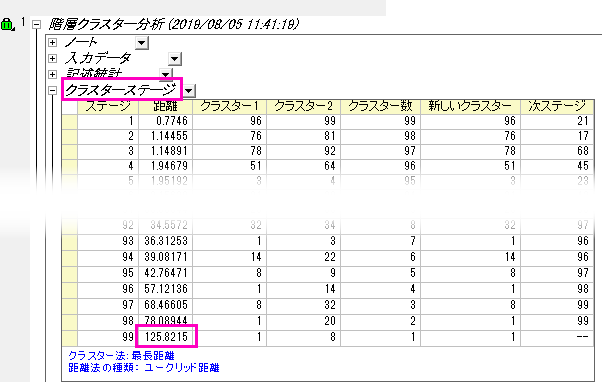
Task: Select distance cell 57.12136
Action: pyautogui.click(x=165, y=289)
